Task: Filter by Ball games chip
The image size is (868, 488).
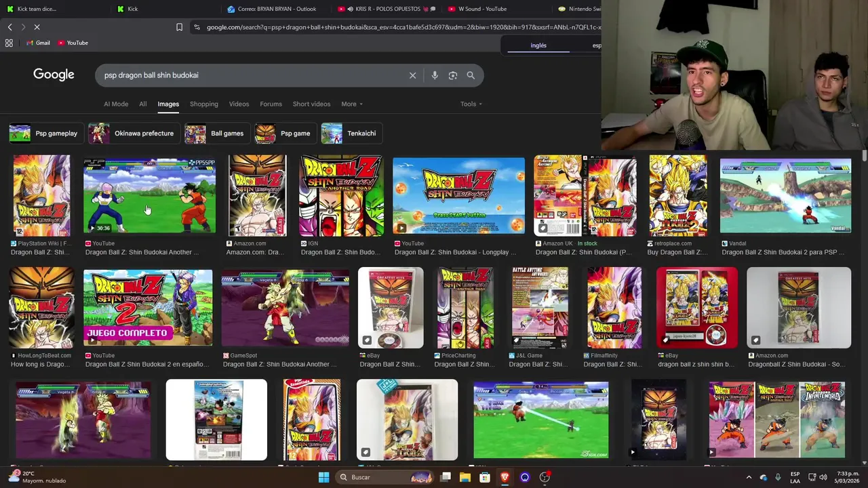Action: [x=216, y=134]
